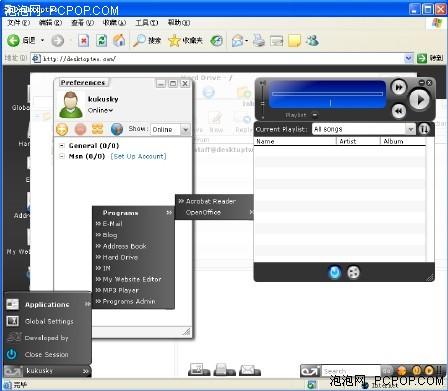Click the Print toolbar icon
Screen dimensions: 448x391
[x=259, y=41]
